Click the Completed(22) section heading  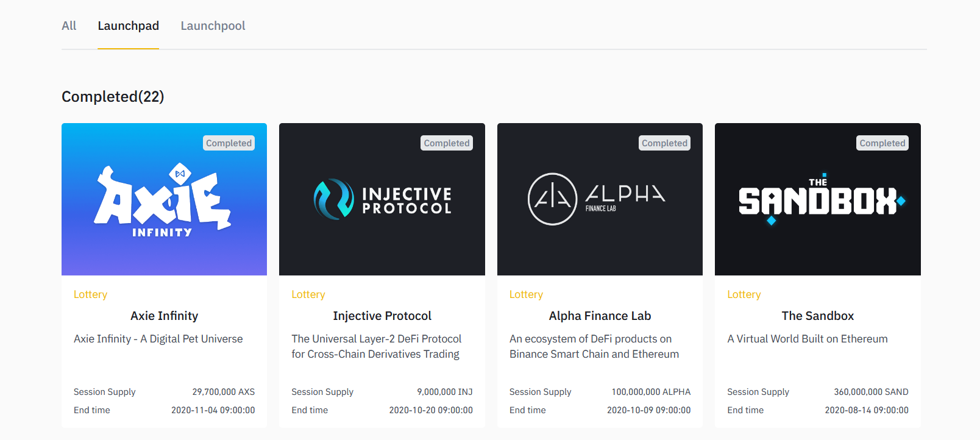click(x=113, y=96)
